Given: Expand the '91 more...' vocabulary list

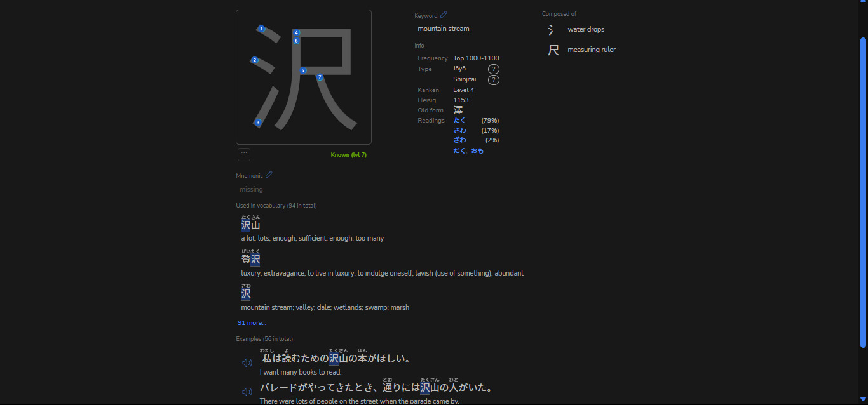Looking at the screenshot, I should 252,322.
